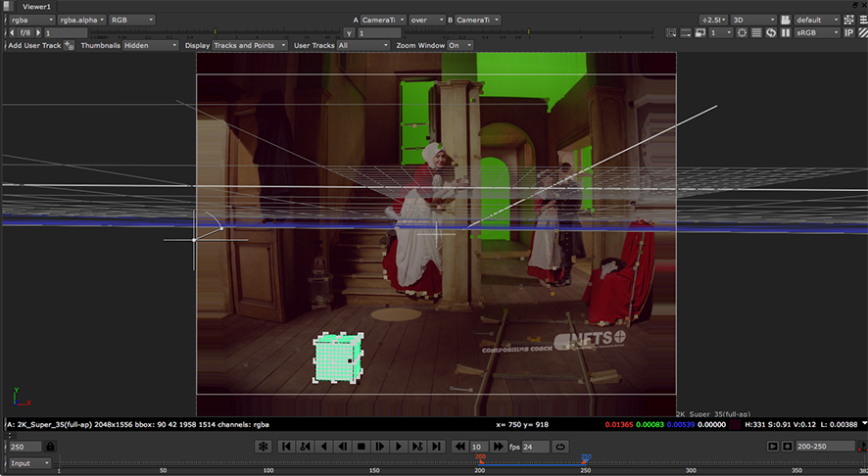Toggle the loop playback mode button
This screenshot has height=476, width=868.
[560, 447]
